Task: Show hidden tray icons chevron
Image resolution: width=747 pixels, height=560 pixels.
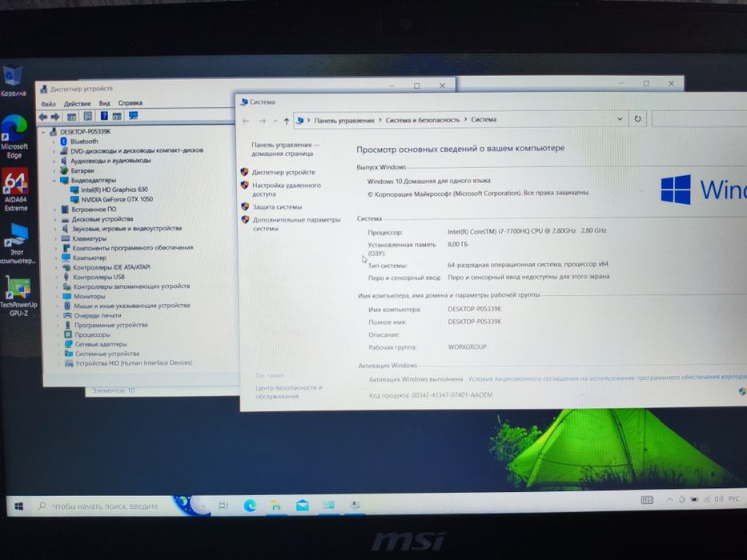Action: coord(669,499)
